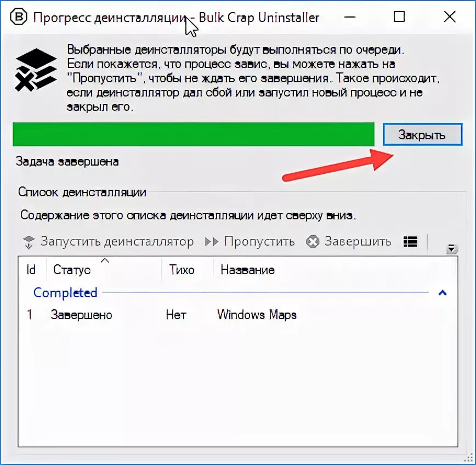Click the green progress bar
This screenshot has height=465, width=476.
194,134
